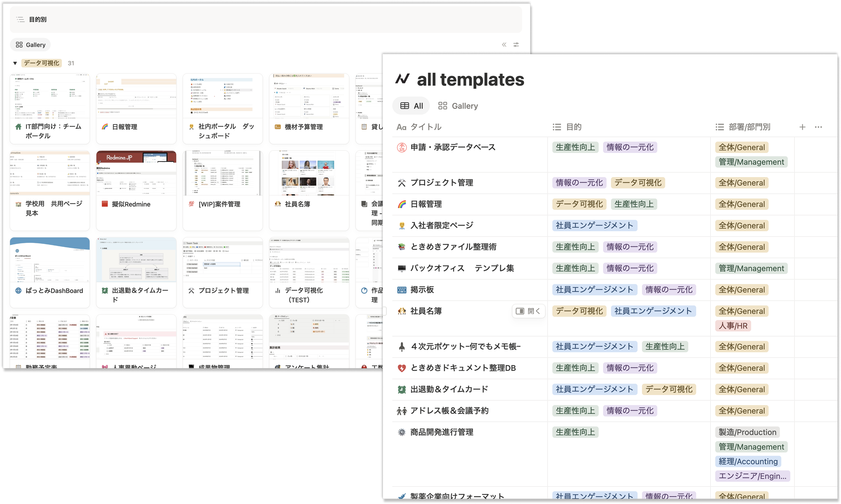This screenshot has width=841, height=504.
Task: Click the 目的別 table of contents icon
Action: [21, 20]
